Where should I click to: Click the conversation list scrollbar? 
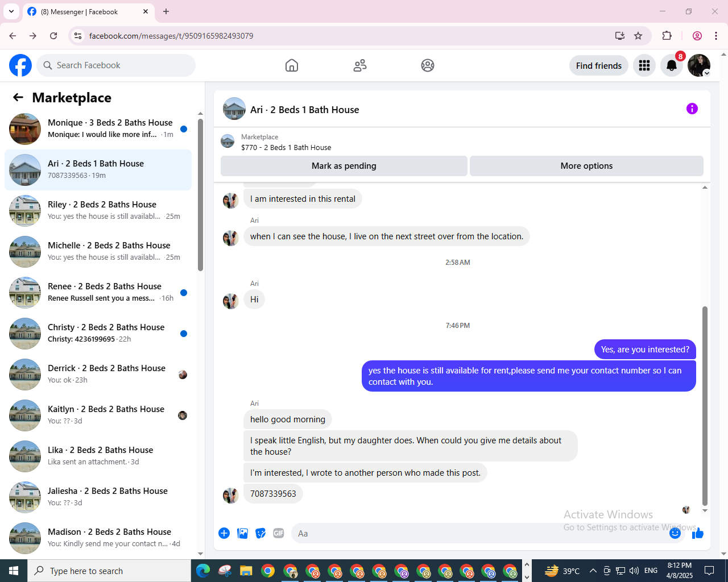point(200,195)
